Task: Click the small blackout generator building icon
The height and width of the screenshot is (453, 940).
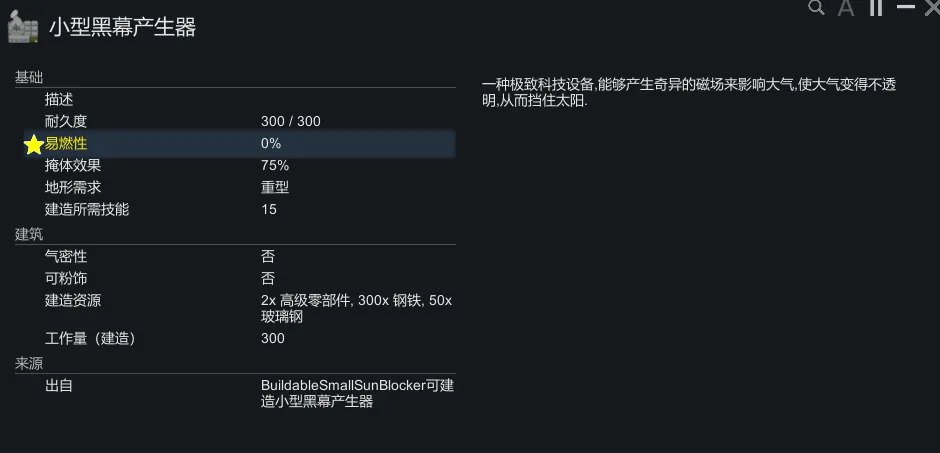Action: 23,28
